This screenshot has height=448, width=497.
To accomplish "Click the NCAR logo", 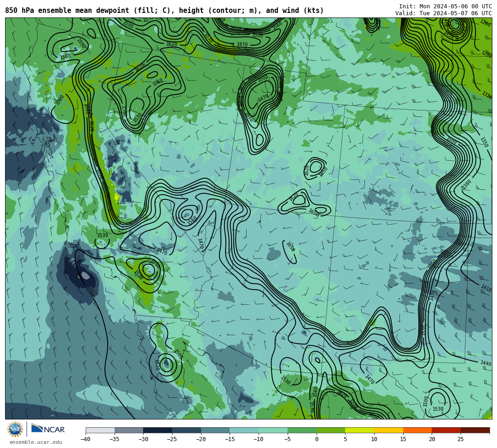I will tap(48, 429).
